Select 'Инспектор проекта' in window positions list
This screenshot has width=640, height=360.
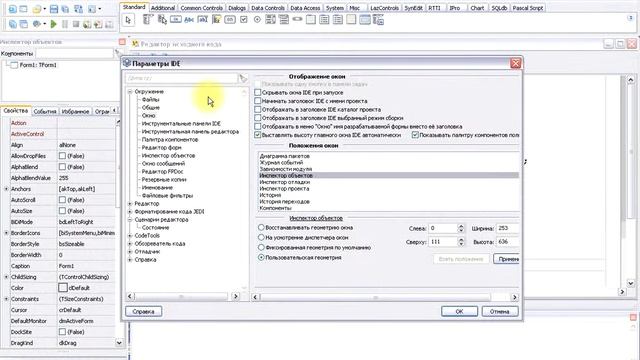pos(284,189)
